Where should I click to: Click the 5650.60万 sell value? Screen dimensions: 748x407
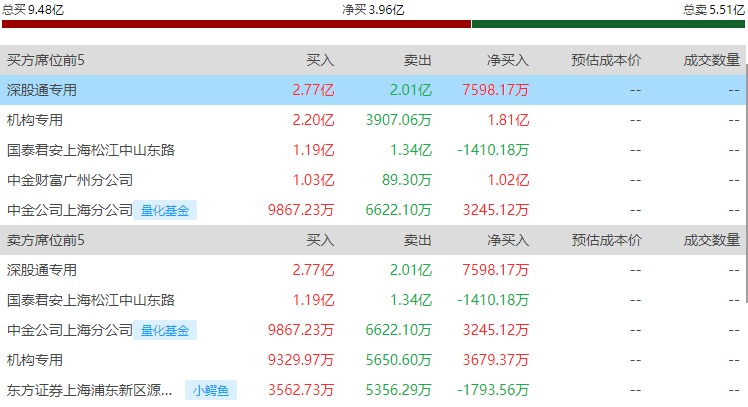[398, 360]
